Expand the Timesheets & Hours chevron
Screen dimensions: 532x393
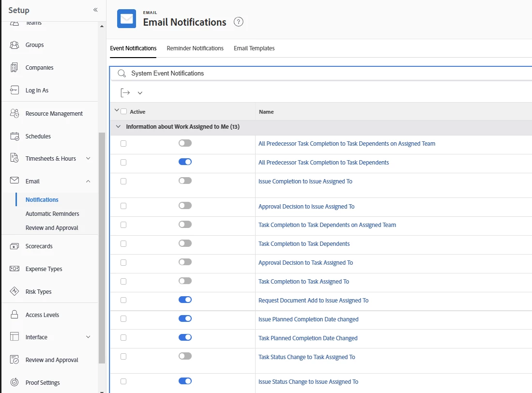(88, 158)
